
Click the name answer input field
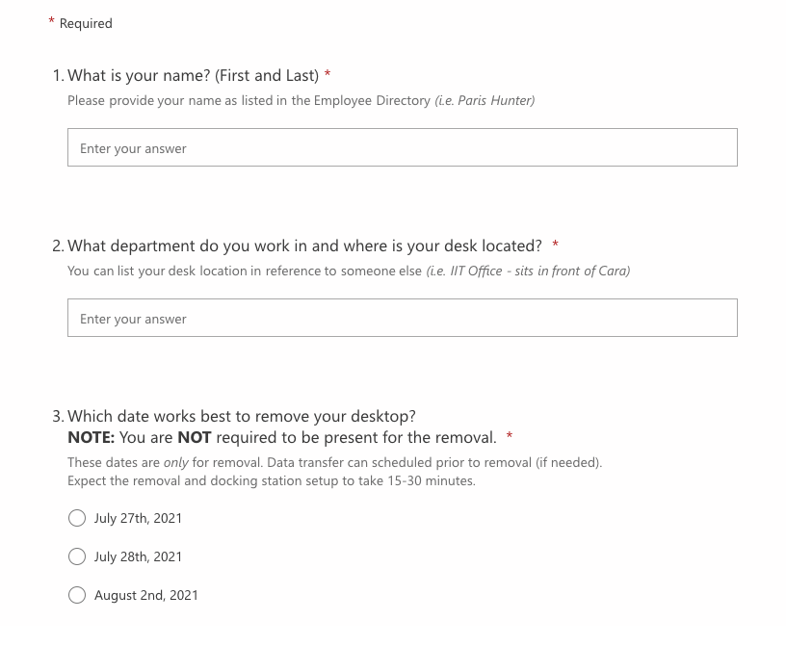[402, 148]
